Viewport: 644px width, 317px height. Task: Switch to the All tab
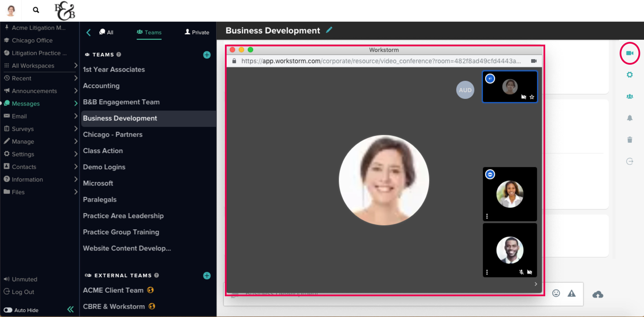[x=106, y=32]
